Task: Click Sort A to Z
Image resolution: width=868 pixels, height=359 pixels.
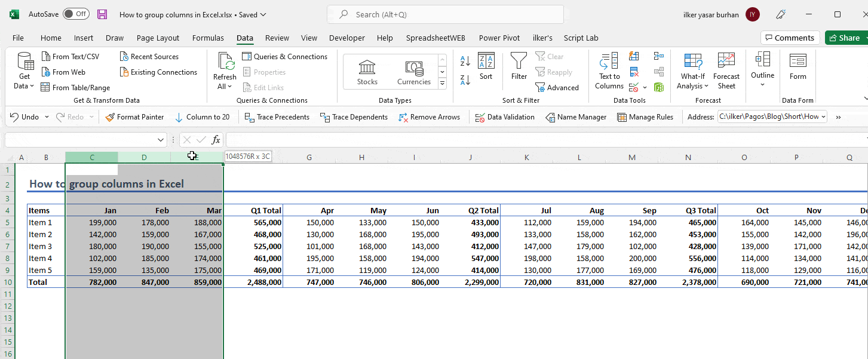Action: click(464, 62)
